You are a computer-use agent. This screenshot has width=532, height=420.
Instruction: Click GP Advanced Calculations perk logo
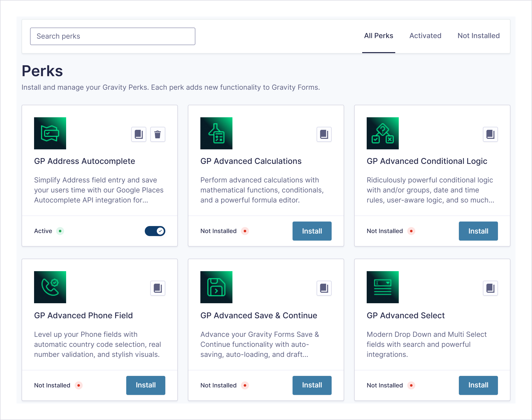click(216, 133)
